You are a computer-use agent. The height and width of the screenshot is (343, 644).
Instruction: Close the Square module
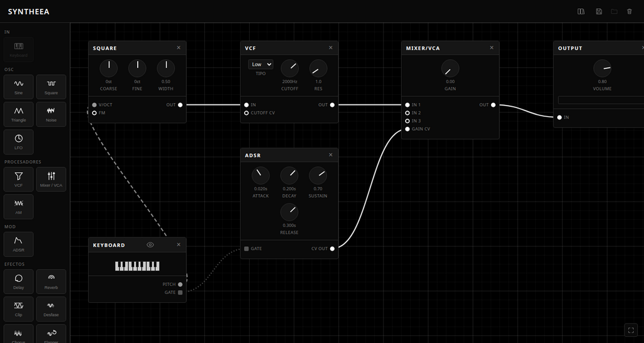[179, 48]
